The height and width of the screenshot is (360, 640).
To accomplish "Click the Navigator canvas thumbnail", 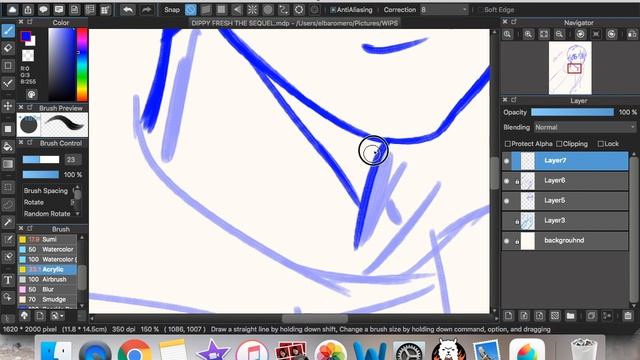I will [x=570, y=68].
